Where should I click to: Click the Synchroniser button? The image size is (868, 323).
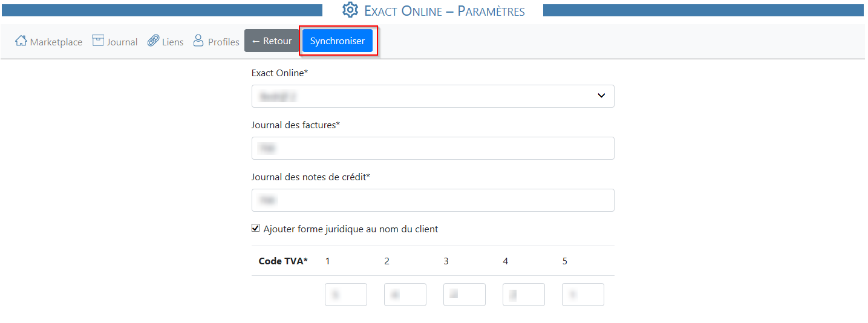point(338,41)
